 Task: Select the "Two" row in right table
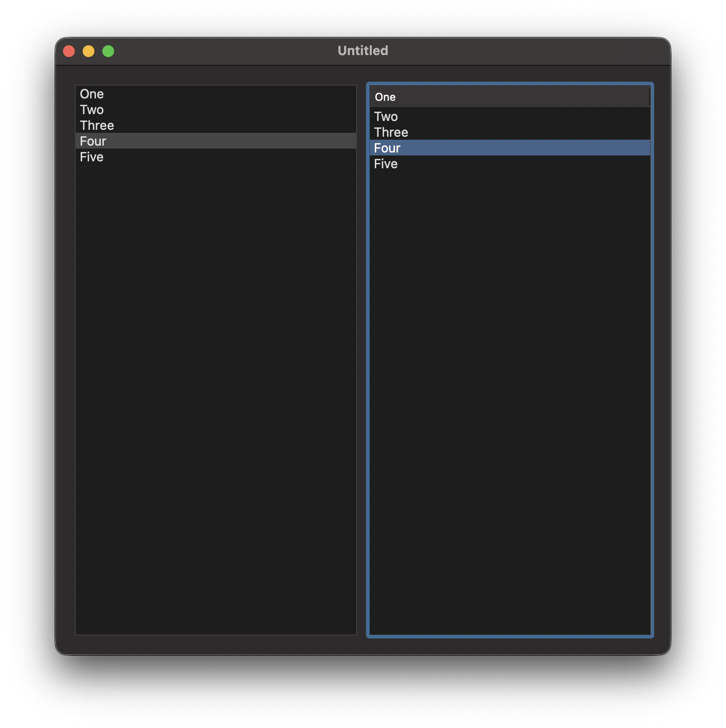[x=386, y=117]
